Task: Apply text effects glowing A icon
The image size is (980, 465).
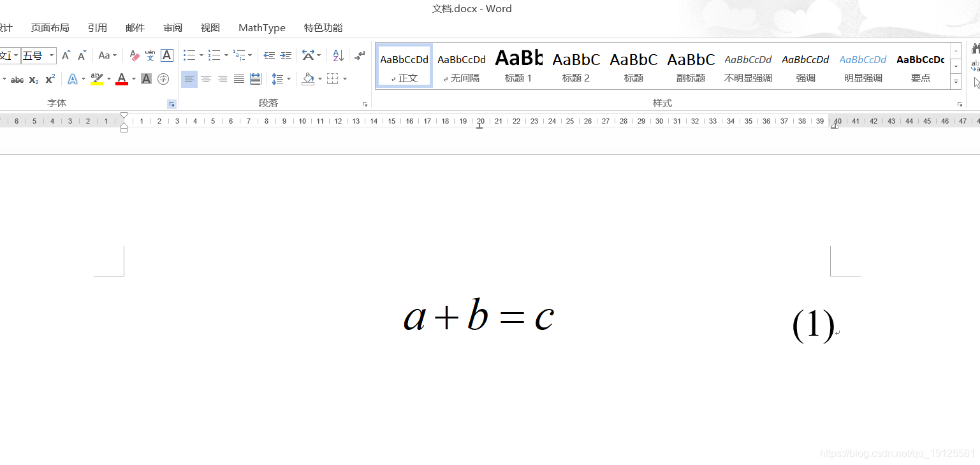Action: [73, 80]
